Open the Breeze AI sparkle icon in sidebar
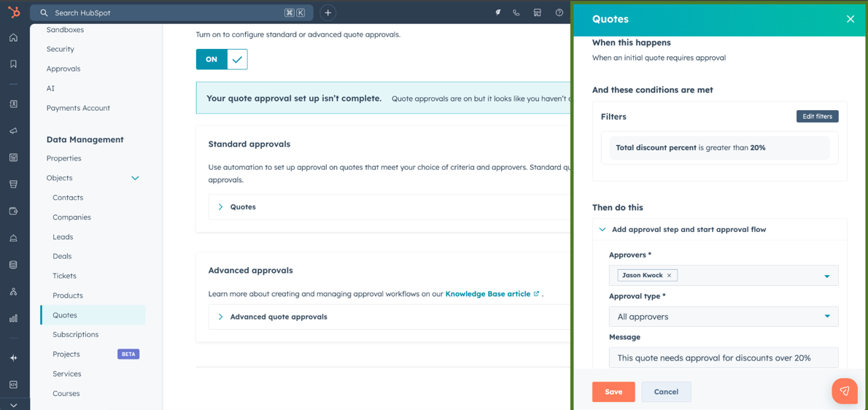This screenshot has height=410, width=868. [14, 358]
